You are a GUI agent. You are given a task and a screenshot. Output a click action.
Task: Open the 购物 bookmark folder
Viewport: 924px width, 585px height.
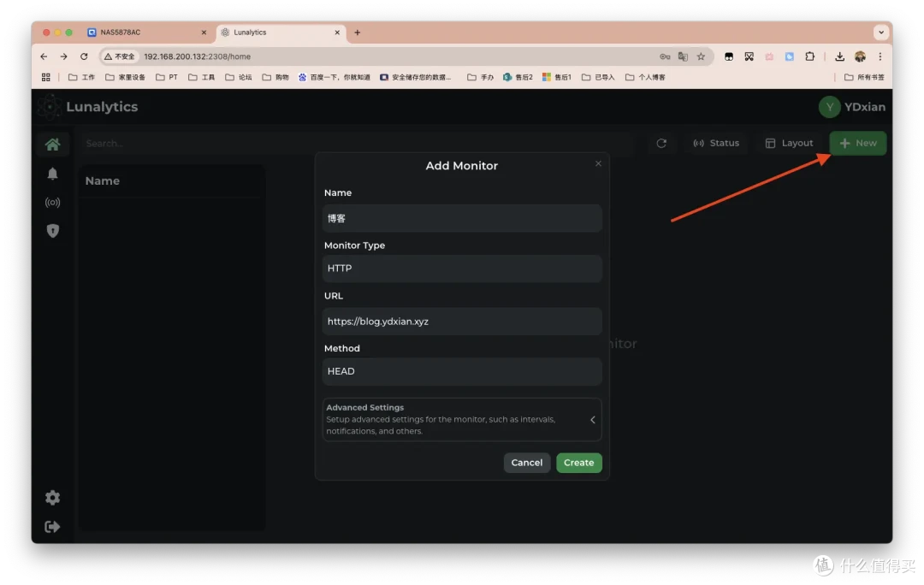pos(275,77)
